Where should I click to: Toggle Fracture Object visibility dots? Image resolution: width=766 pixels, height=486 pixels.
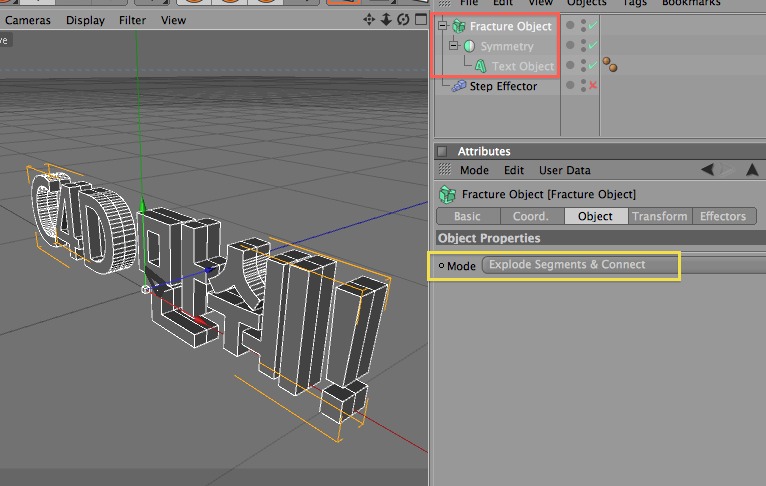pyautogui.click(x=583, y=25)
